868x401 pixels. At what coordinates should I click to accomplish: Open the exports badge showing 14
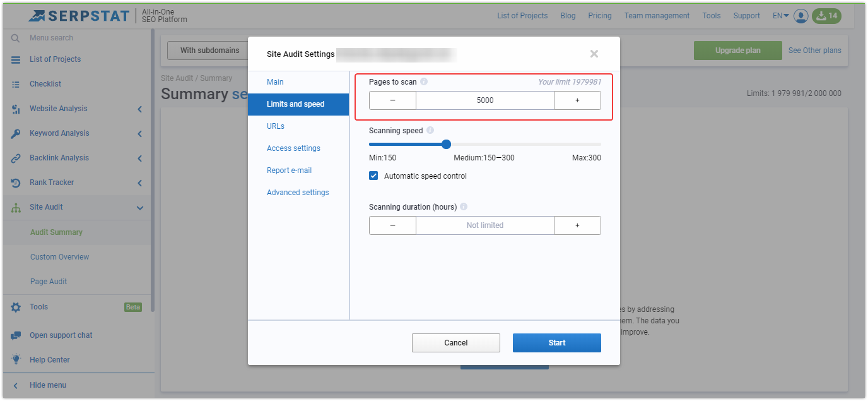(826, 16)
